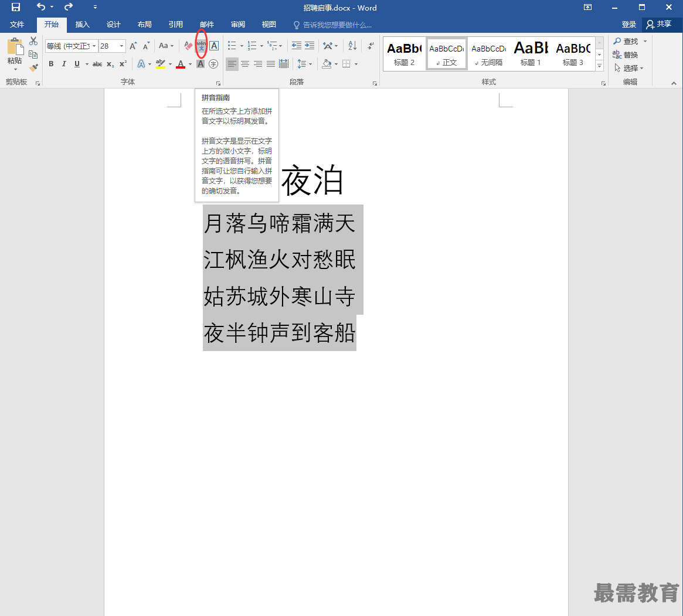Open the Phonetic Guide (拼音指南)
The height and width of the screenshot is (616, 683).
[x=201, y=45]
